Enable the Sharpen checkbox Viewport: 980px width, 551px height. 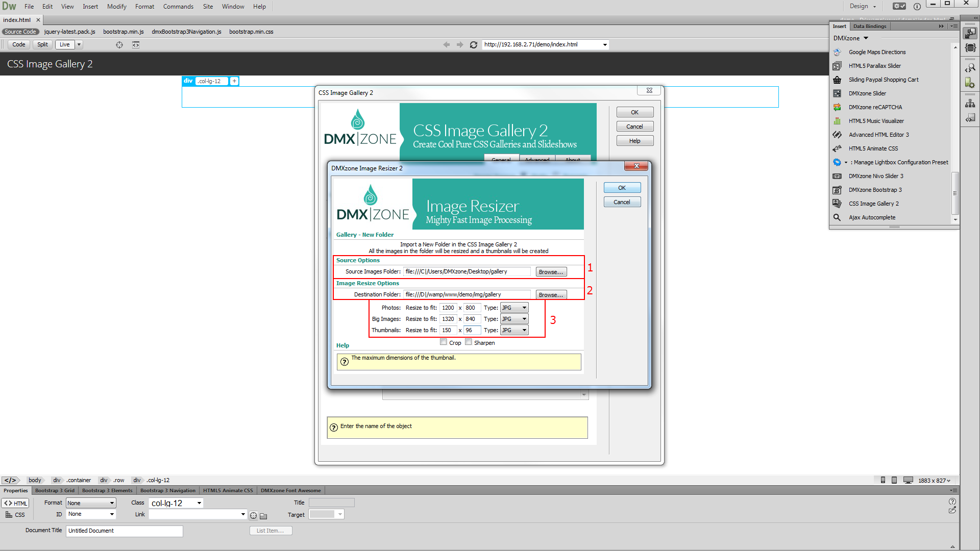pos(469,342)
